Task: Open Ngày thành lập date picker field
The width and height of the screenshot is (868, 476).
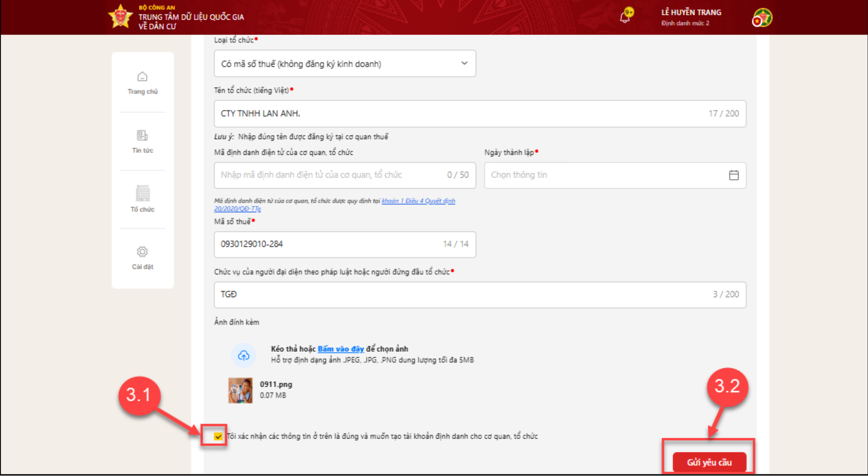Action: click(x=603, y=175)
